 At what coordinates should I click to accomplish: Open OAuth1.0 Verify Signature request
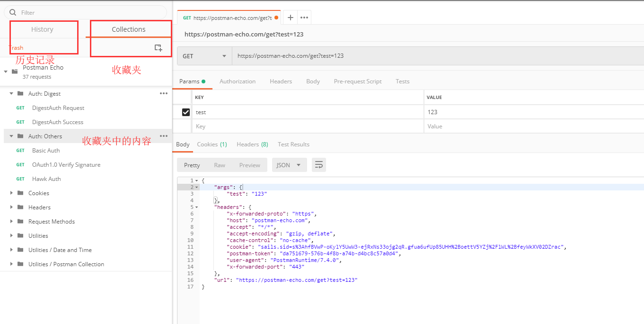pyautogui.click(x=66, y=165)
